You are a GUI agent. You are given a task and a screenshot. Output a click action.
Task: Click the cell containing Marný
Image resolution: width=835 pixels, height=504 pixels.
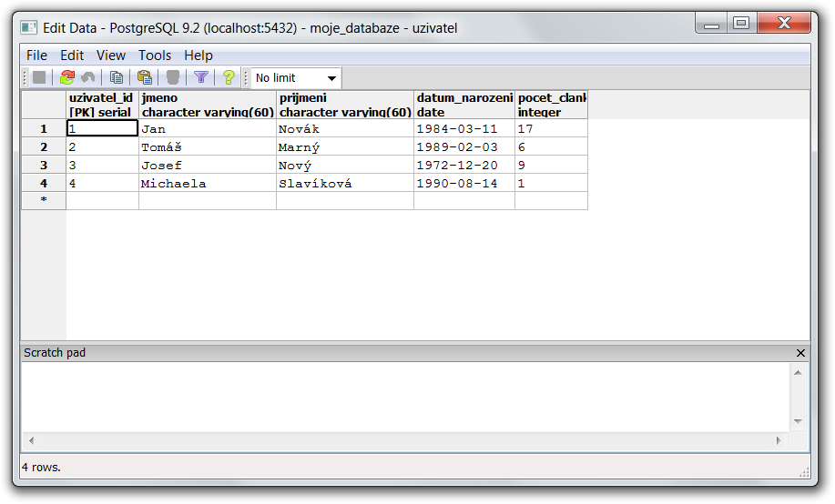pos(345,146)
